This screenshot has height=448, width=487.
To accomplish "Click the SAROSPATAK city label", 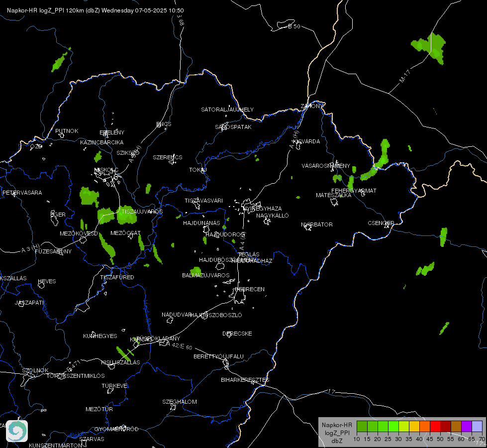I will tap(233, 127).
